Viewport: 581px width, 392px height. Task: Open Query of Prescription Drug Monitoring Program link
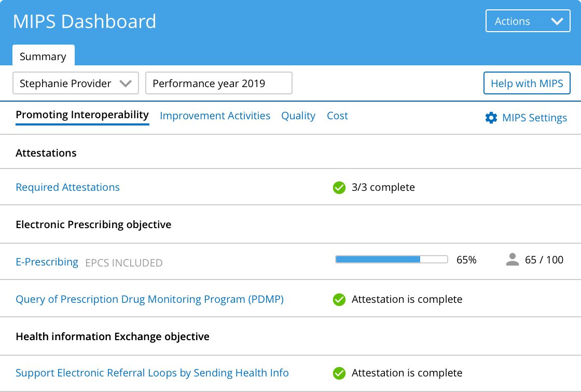[x=149, y=299]
